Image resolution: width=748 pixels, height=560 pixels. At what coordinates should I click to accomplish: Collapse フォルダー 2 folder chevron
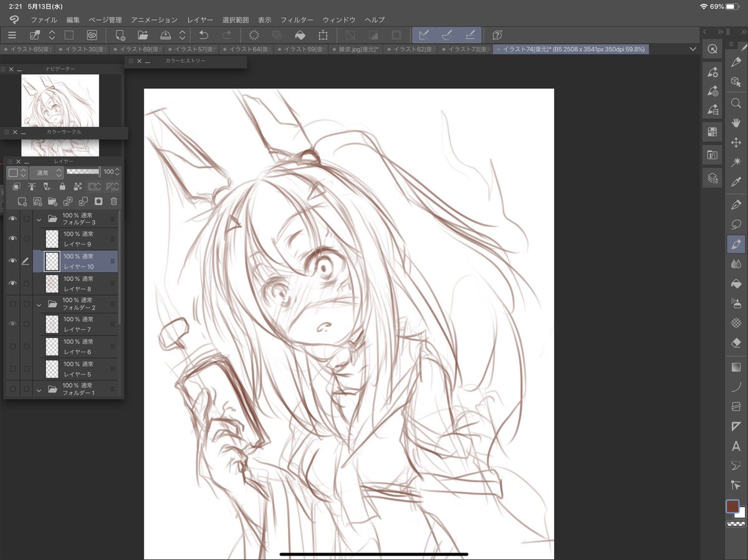coord(39,304)
